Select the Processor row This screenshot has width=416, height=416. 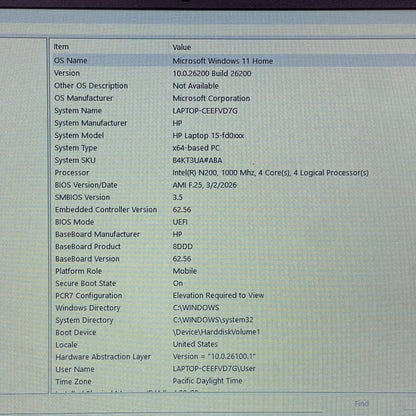(x=233, y=173)
